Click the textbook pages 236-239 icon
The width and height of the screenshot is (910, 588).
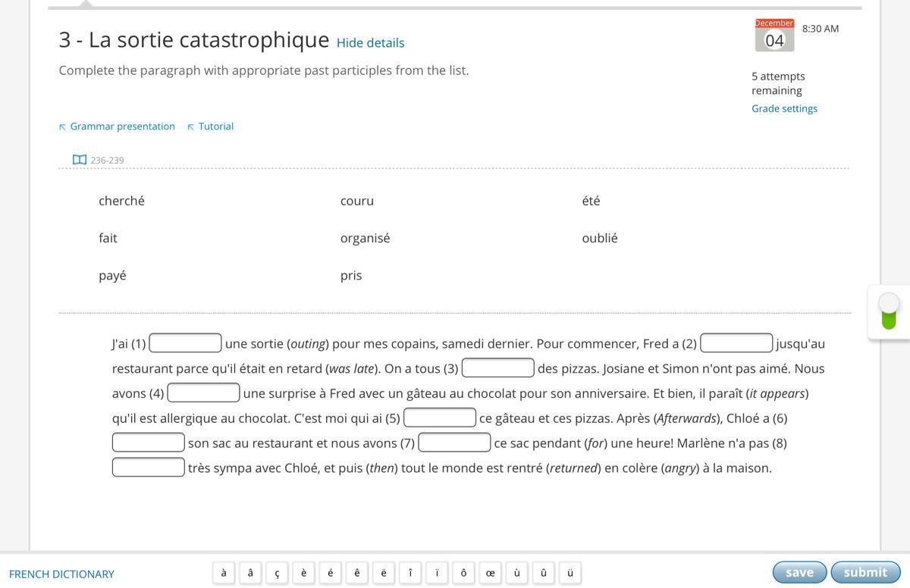[80, 160]
